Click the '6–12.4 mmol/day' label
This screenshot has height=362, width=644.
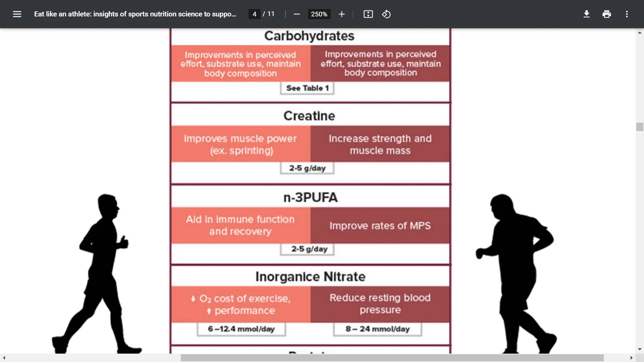241,329
